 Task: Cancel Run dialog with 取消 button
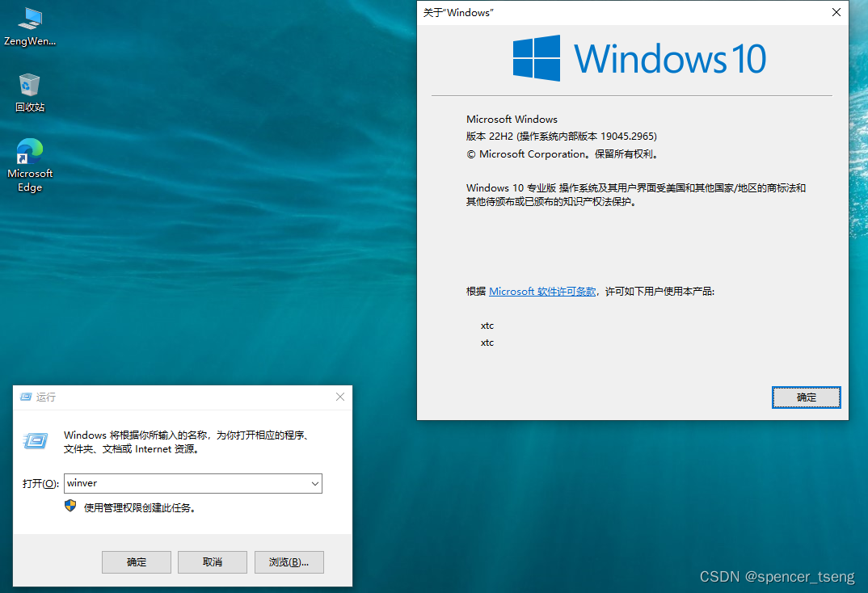(x=213, y=562)
